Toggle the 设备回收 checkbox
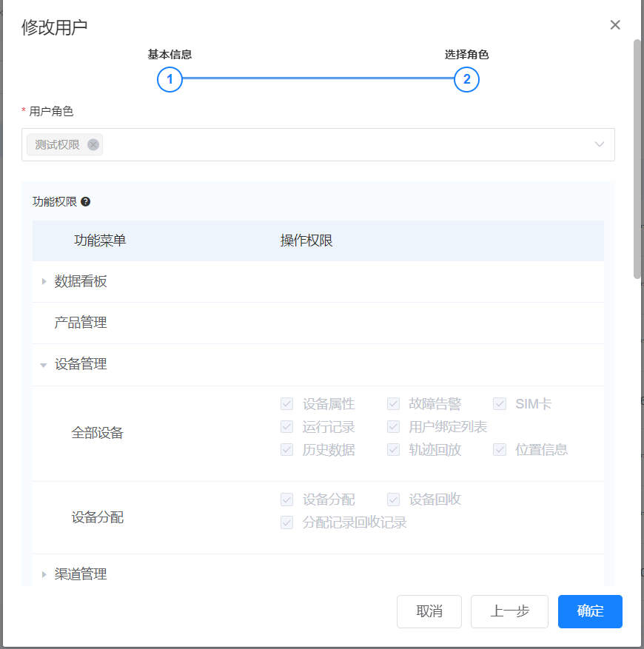Viewport: 644px width, 649px height. click(393, 500)
